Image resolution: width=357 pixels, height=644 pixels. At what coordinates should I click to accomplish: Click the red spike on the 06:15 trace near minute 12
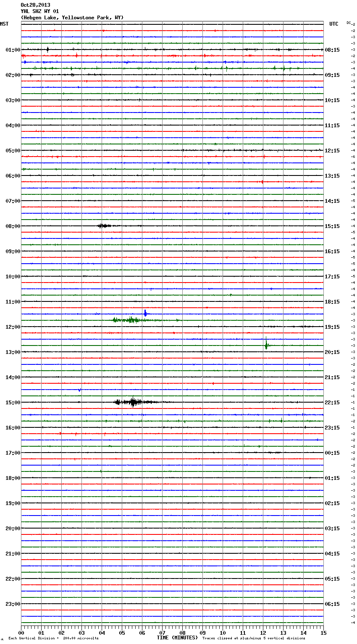click(262, 182)
